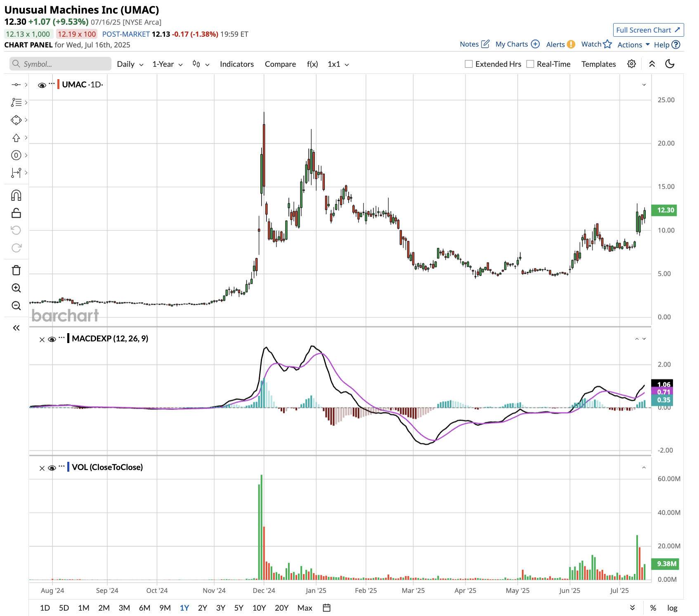This screenshot has height=616, width=699.
Task: Choose the shapes drawing tool
Action: click(x=16, y=120)
